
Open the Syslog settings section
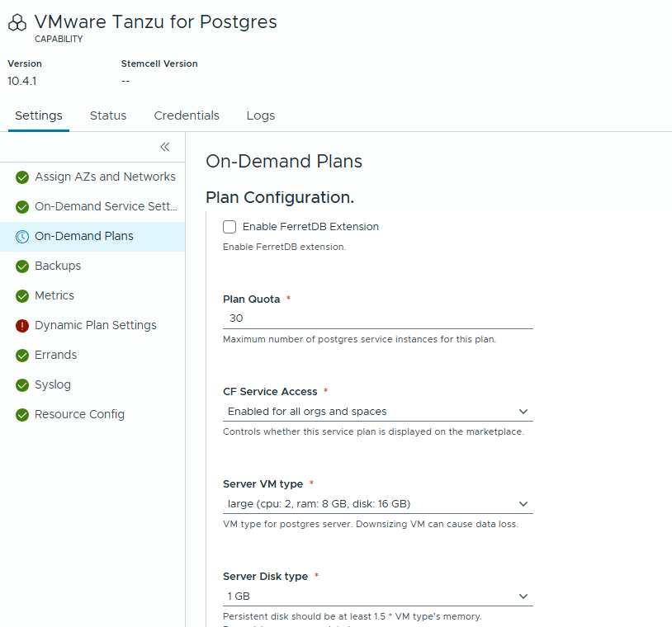tap(92, 385)
